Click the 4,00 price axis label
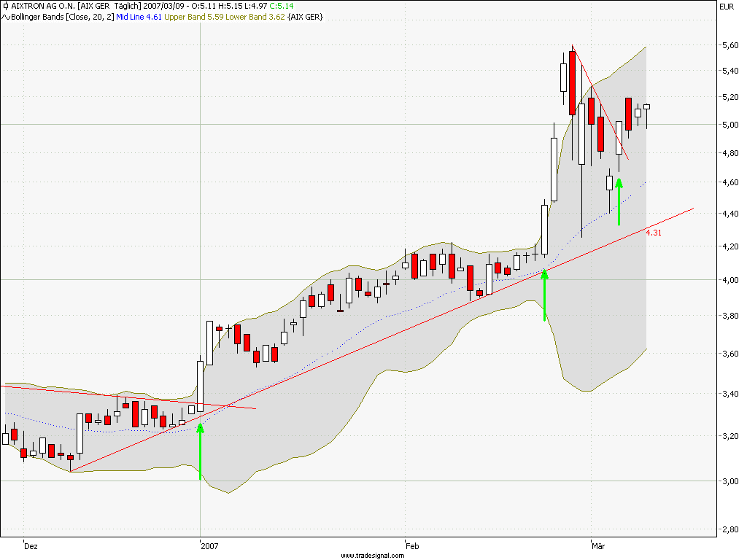 pyautogui.click(x=730, y=281)
